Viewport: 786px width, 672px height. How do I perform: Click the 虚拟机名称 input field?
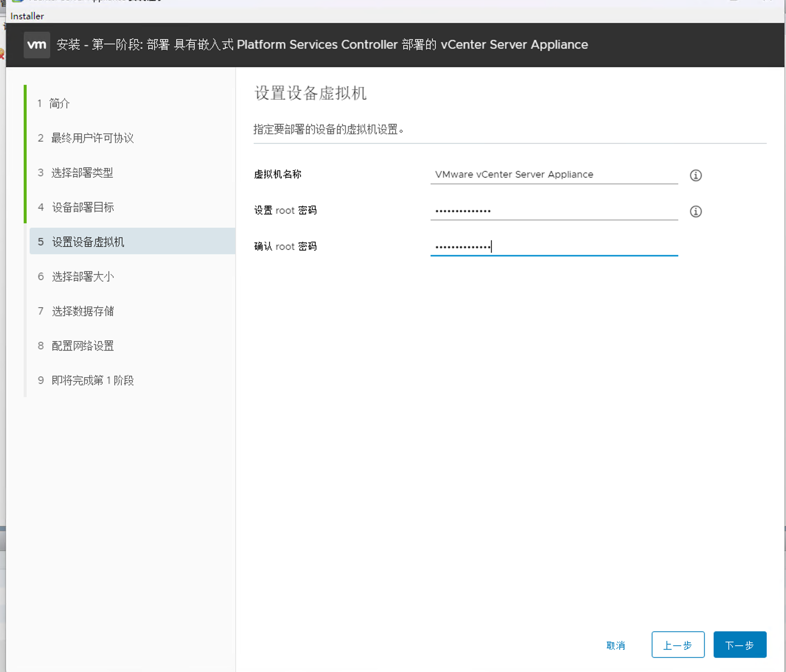[554, 175]
